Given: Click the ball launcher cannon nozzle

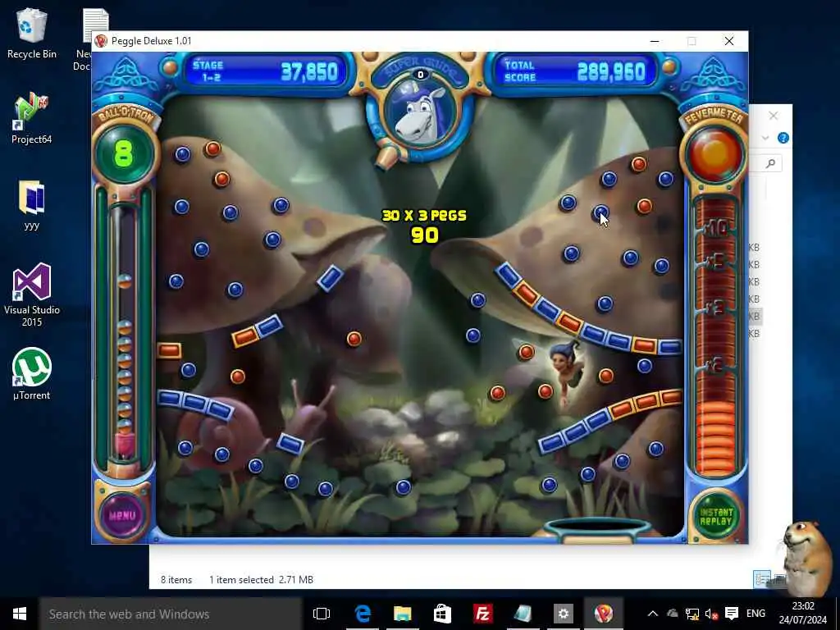Looking at the screenshot, I should (x=386, y=156).
